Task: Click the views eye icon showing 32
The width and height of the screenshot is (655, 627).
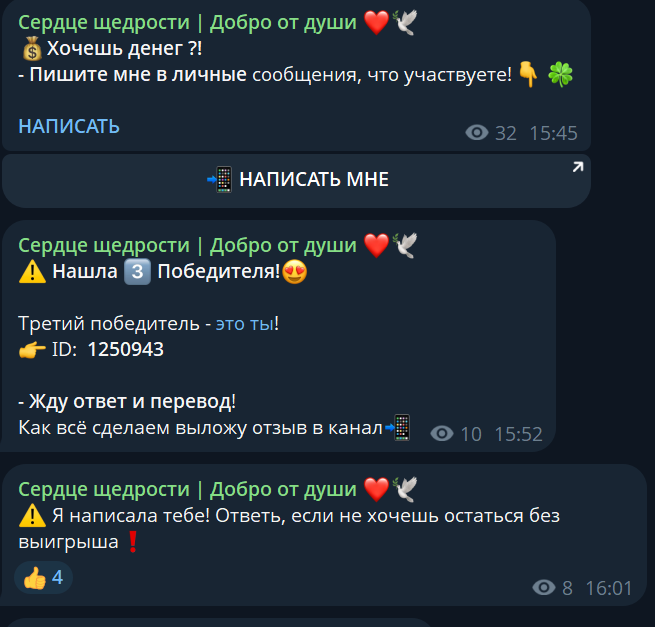Action: 477,133
